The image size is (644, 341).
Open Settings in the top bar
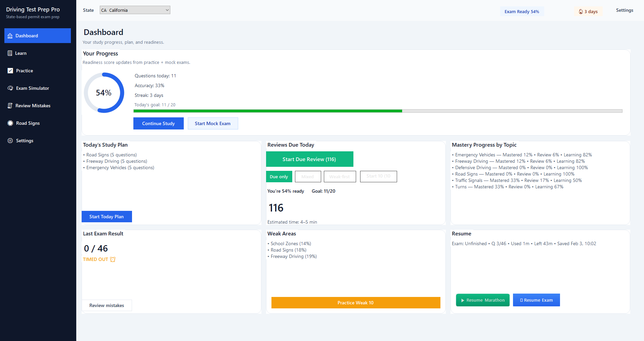(x=625, y=10)
